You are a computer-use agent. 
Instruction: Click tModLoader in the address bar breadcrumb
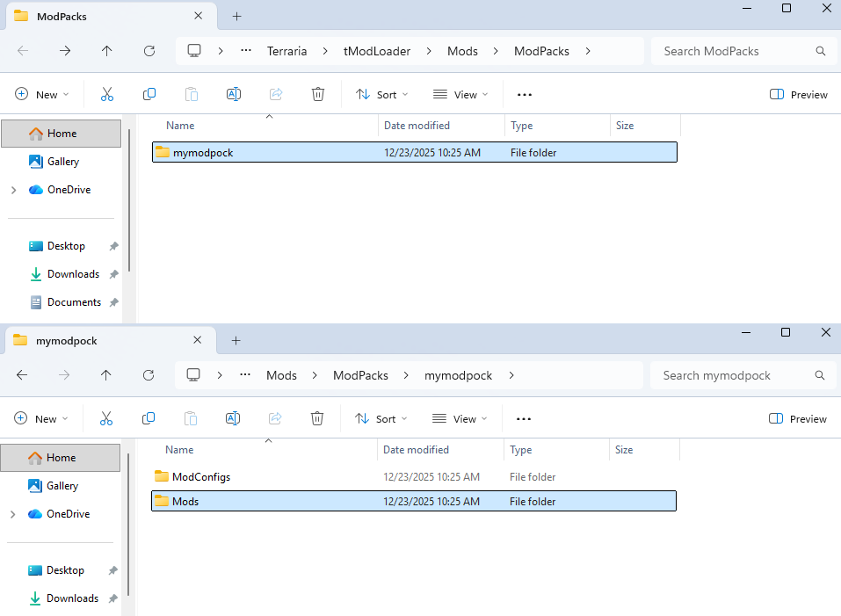click(x=376, y=51)
